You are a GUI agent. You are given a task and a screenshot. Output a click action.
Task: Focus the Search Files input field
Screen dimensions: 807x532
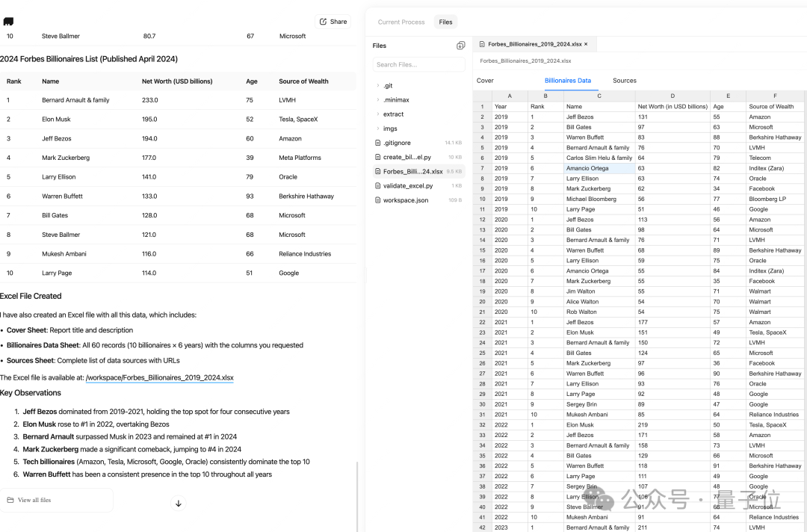[x=418, y=64]
